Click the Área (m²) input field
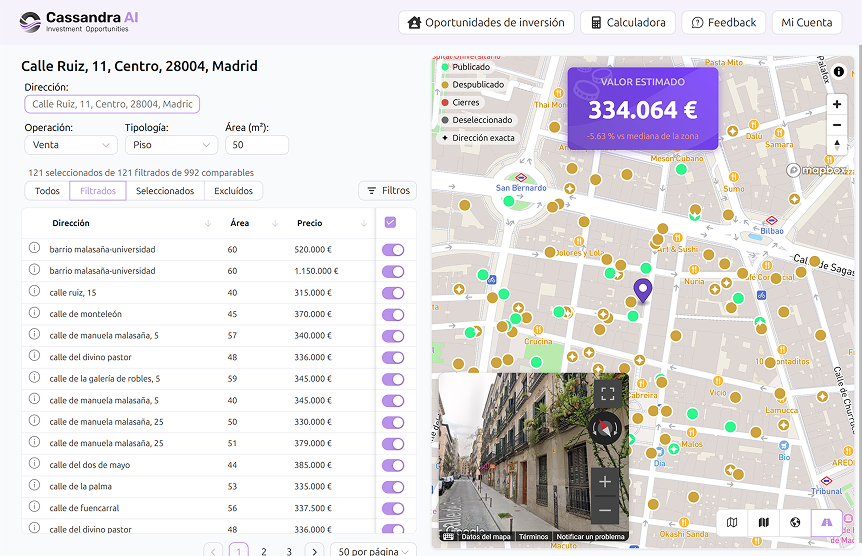Screen dimensions: 862x556 (257, 145)
